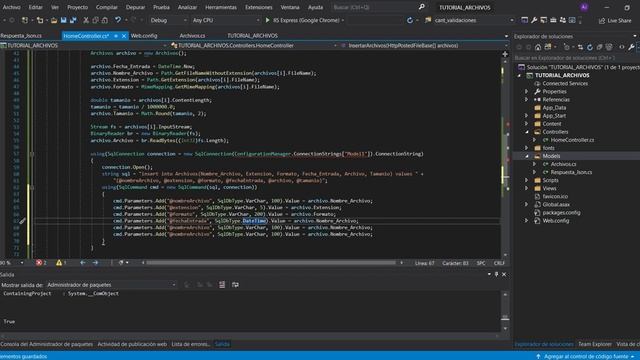Clear all output with the list icon

coord(222,285)
